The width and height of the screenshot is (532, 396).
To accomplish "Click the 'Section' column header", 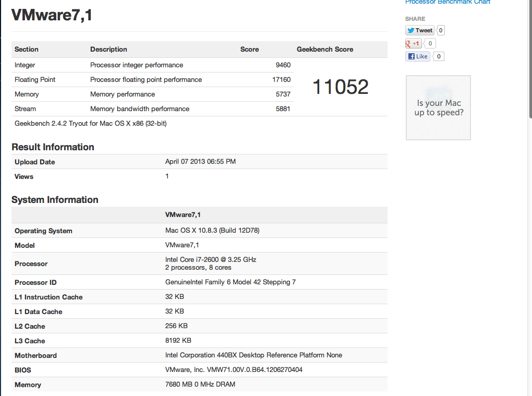I will click(27, 49).
